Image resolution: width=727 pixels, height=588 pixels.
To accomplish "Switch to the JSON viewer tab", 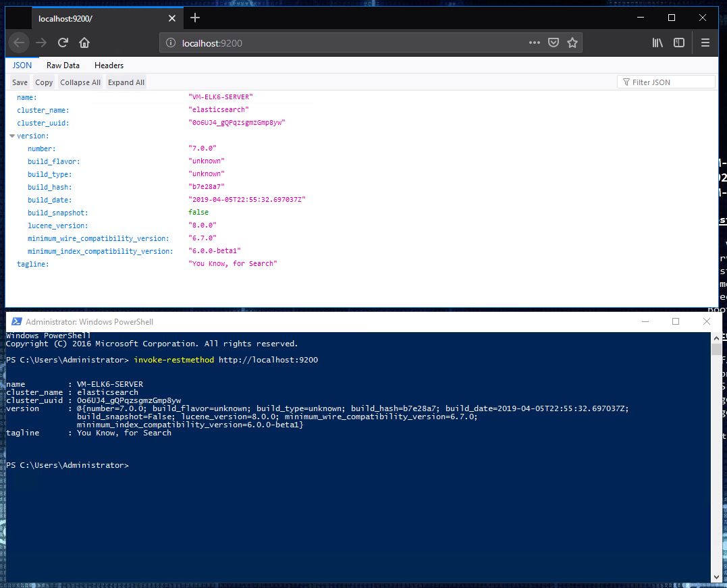I will pyautogui.click(x=22, y=65).
